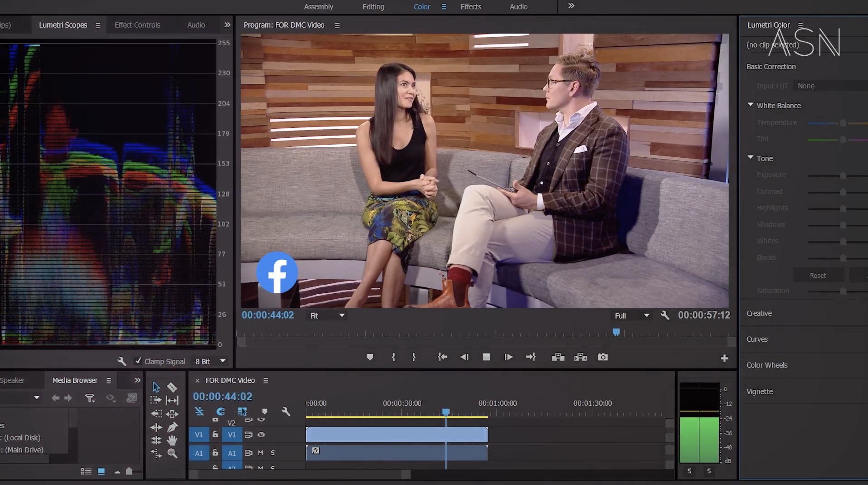Select the Razor tool
The height and width of the screenshot is (485, 868).
[172, 387]
